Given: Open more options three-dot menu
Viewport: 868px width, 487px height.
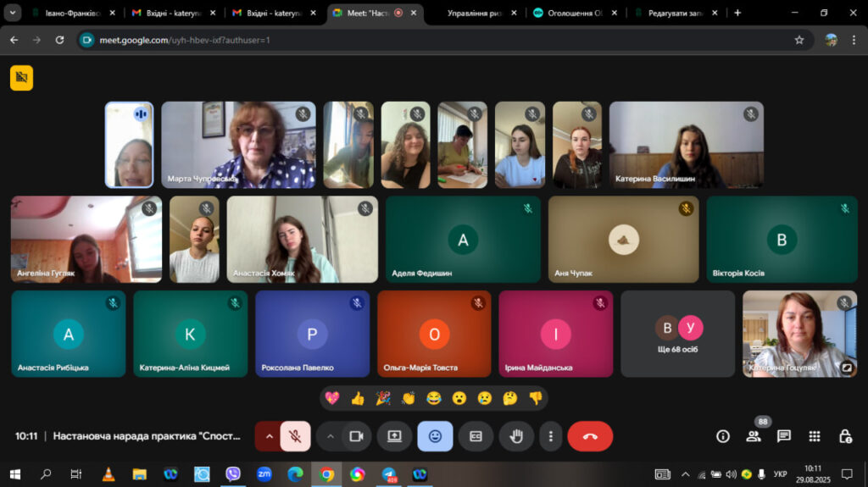Looking at the screenshot, I should click(x=551, y=436).
